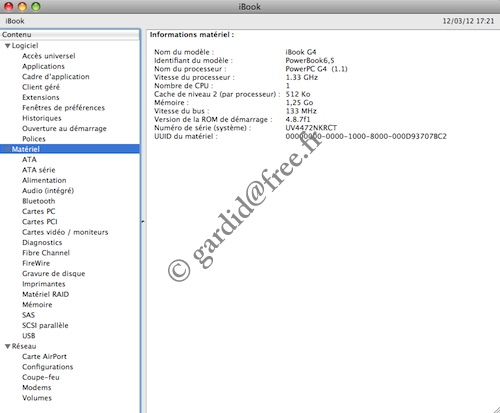Open the FireWire entry
500x413 pixels.
click(x=36, y=263)
